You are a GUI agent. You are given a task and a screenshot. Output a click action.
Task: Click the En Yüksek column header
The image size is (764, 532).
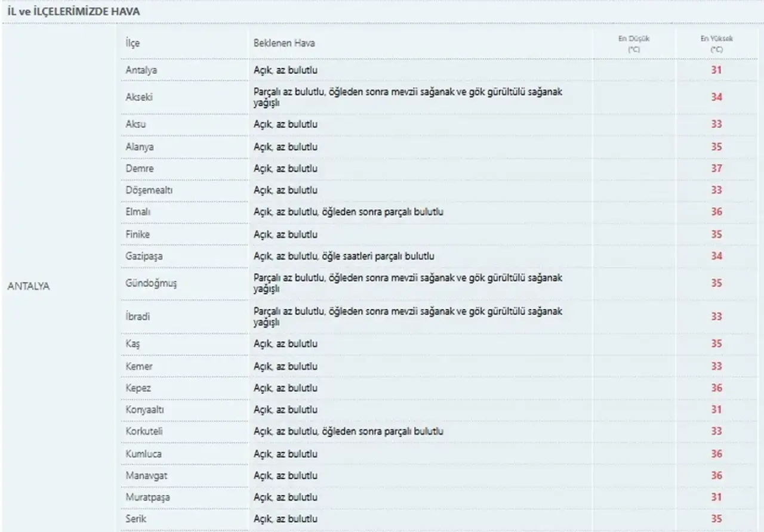tap(716, 44)
